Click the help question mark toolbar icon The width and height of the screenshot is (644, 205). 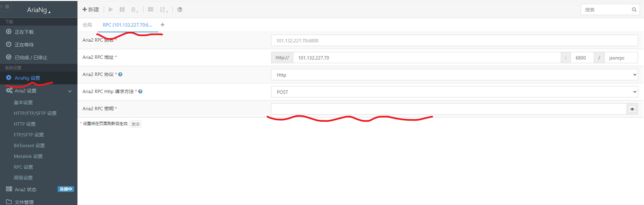(x=180, y=9)
